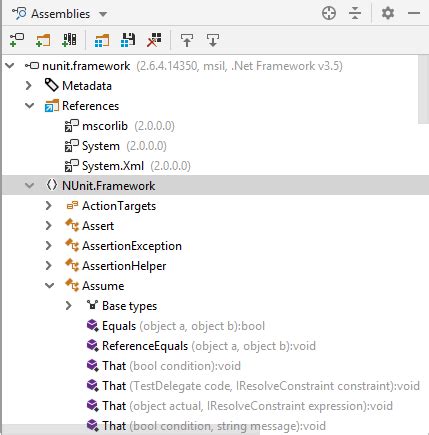The width and height of the screenshot is (429, 435).
Task: Select the Equals method
Action: pyautogui.click(x=183, y=326)
